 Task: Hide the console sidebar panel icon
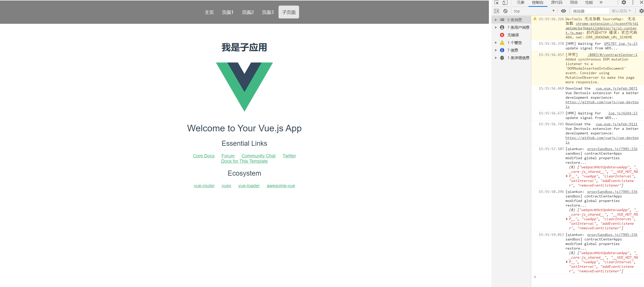pyautogui.click(x=496, y=11)
